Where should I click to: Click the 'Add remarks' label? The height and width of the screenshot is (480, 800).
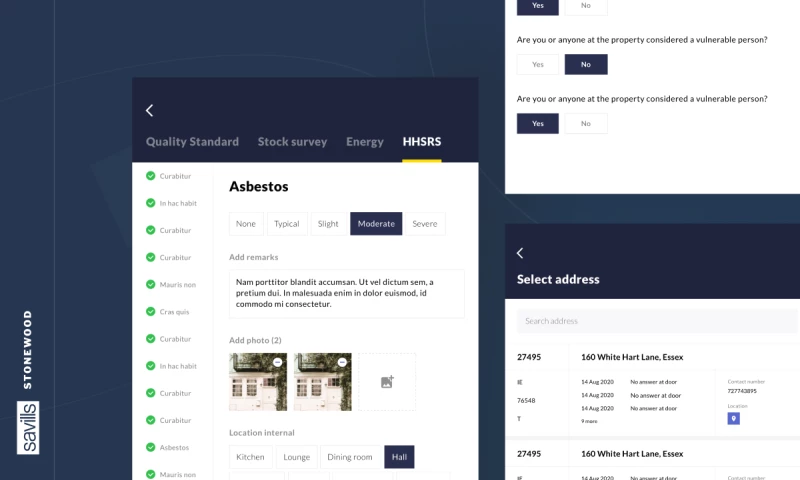[254, 257]
